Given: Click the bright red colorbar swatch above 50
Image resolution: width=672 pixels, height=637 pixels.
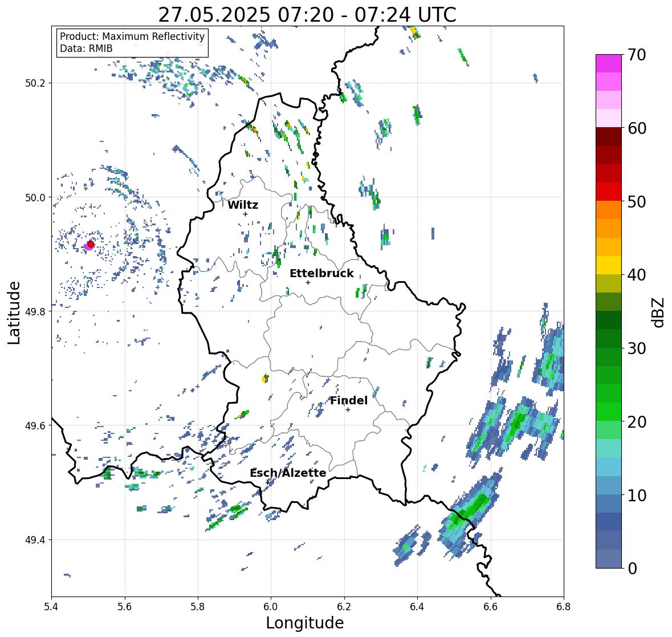Looking at the screenshot, I should tap(609, 192).
